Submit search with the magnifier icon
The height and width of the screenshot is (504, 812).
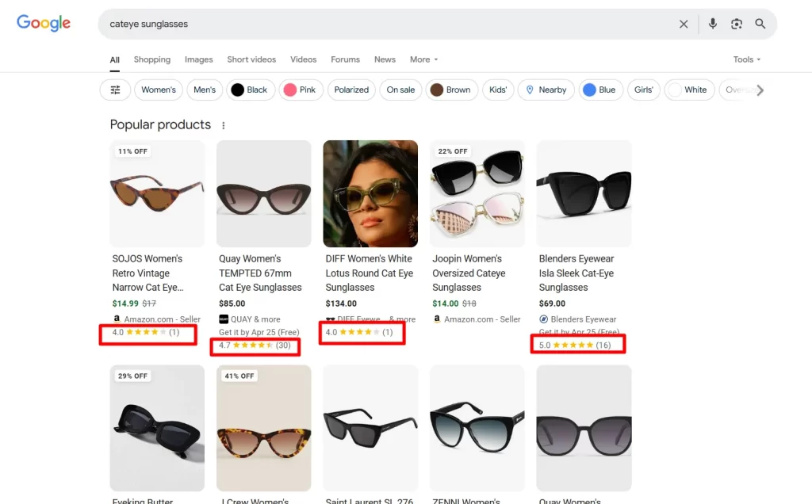point(760,24)
